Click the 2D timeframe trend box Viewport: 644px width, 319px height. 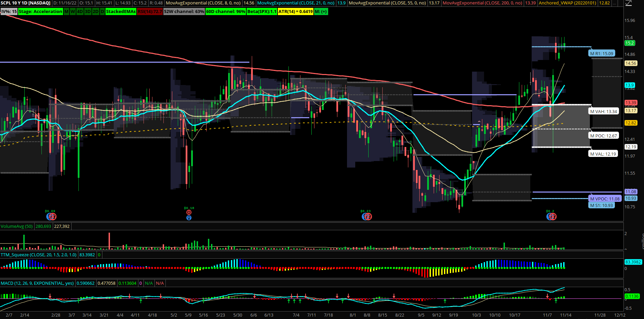click(x=96, y=11)
